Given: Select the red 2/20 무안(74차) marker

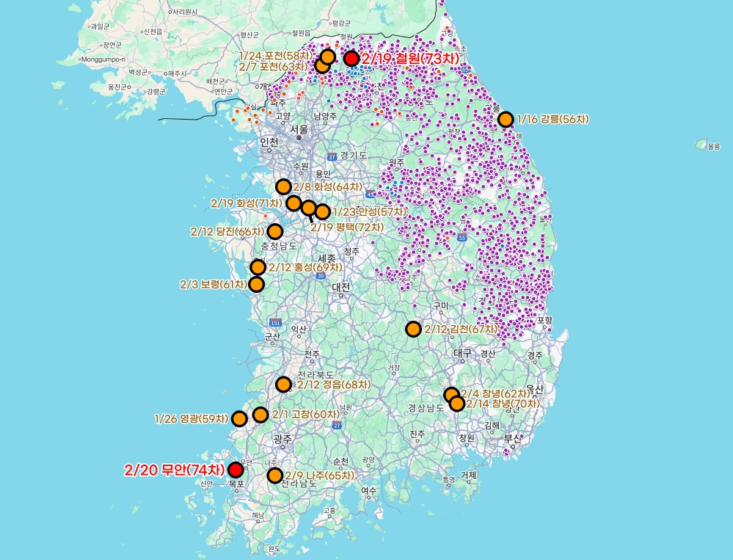Looking at the screenshot, I should click(x=236, y=470).
